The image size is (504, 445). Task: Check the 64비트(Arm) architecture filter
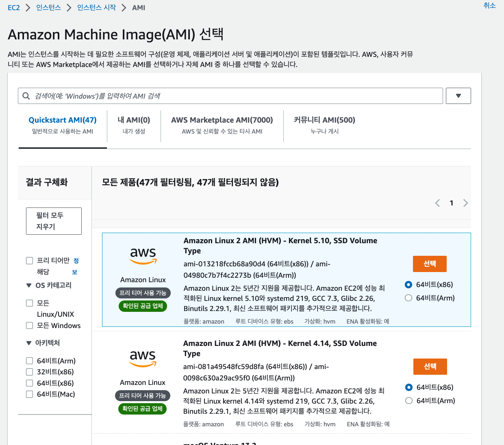(29, 361)
